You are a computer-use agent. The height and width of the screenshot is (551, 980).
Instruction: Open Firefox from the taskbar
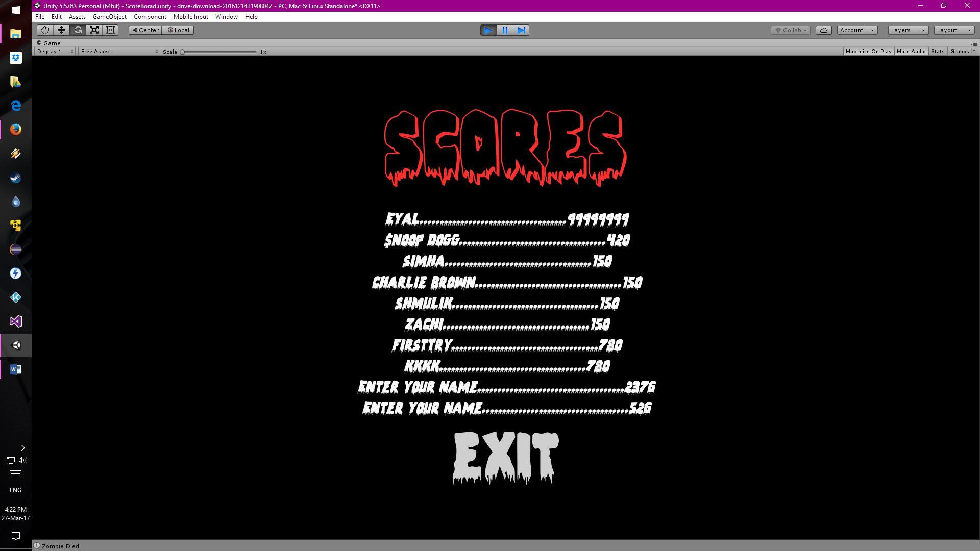[x=16, y=130]
